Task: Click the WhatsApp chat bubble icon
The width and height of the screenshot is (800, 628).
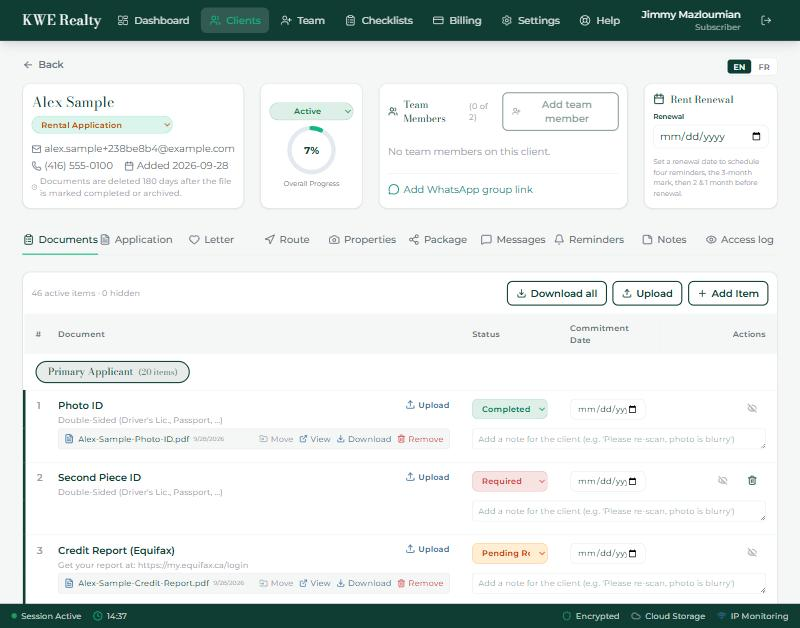Action: (393, 190)
